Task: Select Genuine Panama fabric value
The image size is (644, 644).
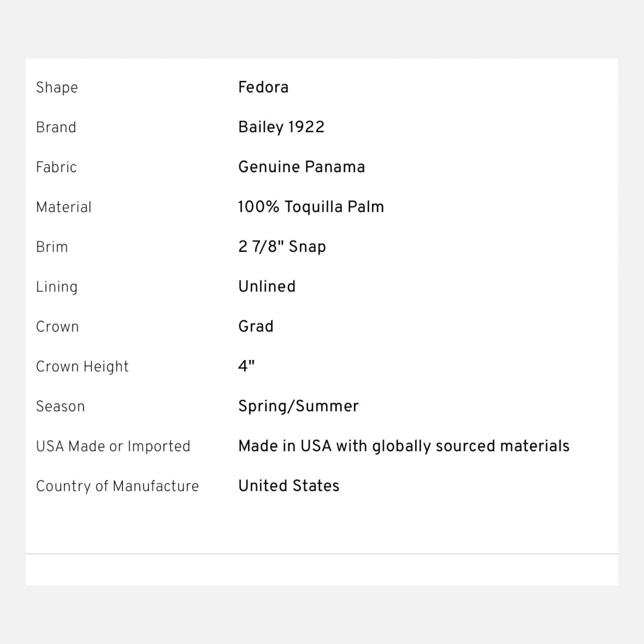Action: click(302, 167)
